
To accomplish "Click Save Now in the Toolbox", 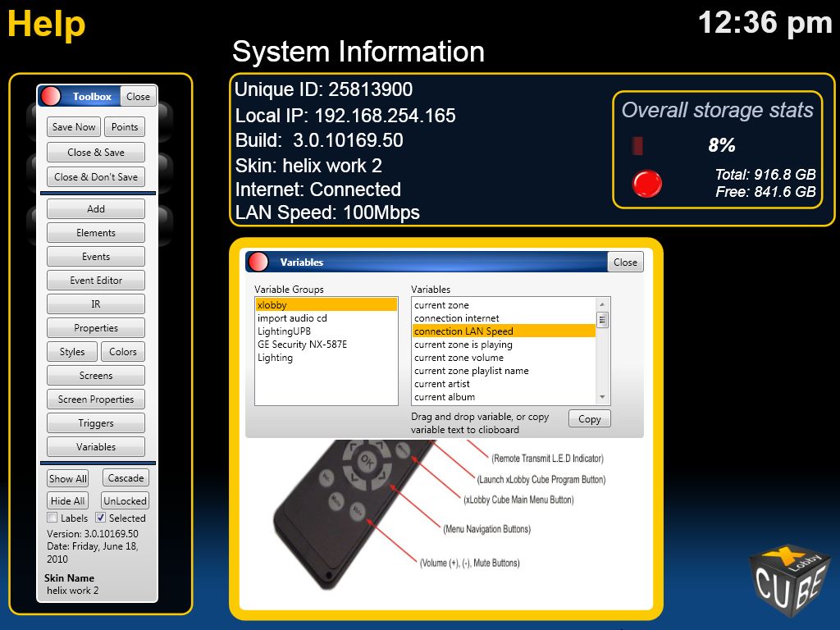I will [74, 127].
